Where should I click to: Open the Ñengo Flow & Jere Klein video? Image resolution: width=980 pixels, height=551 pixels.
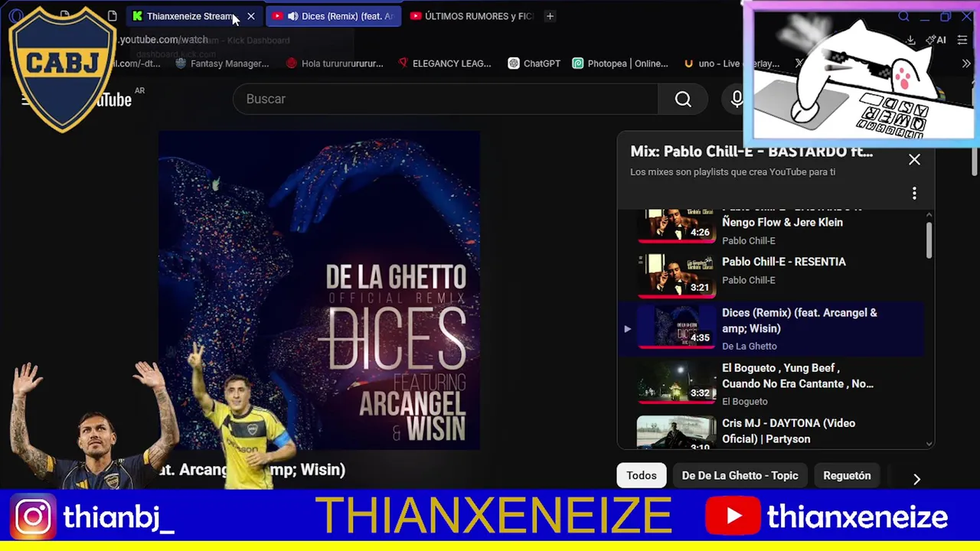(782, 222)
